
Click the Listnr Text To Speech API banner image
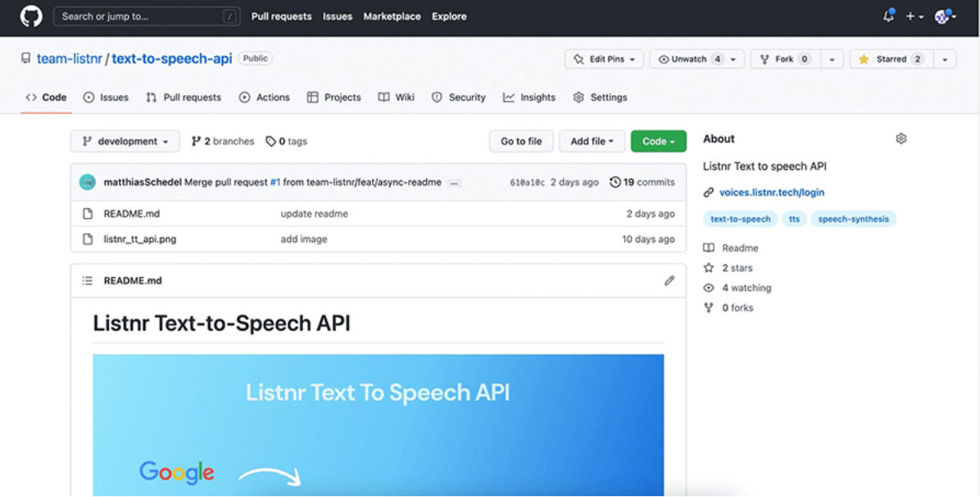click(378, 425)
